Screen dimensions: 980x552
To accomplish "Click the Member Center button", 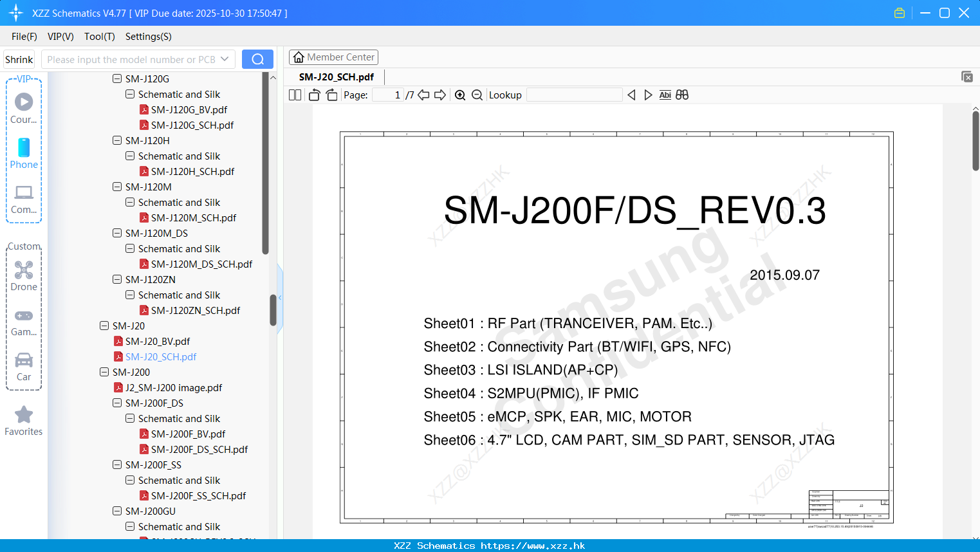I will point(333,57).
